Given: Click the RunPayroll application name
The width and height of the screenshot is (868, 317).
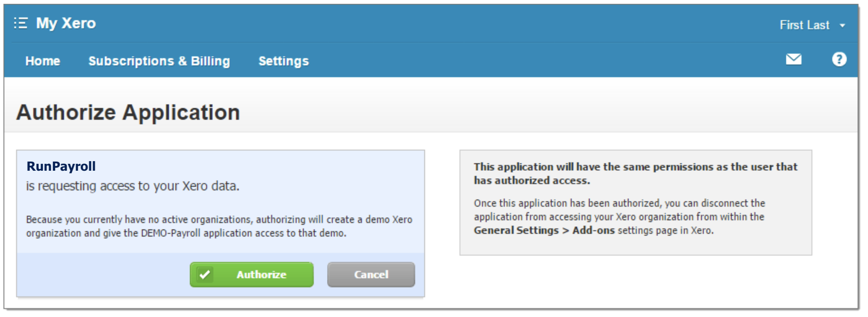Looking at the screenshot, I should point(61,167).
